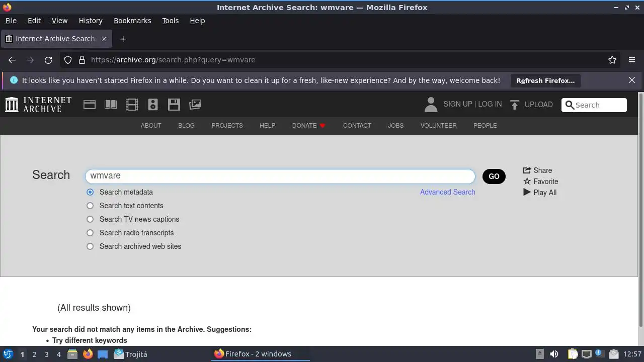Show site security padlock info
644x362 pixels.
pos(82,60)
